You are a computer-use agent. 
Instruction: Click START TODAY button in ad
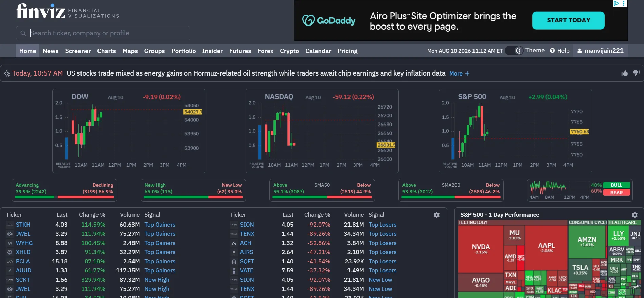point(568,20)
